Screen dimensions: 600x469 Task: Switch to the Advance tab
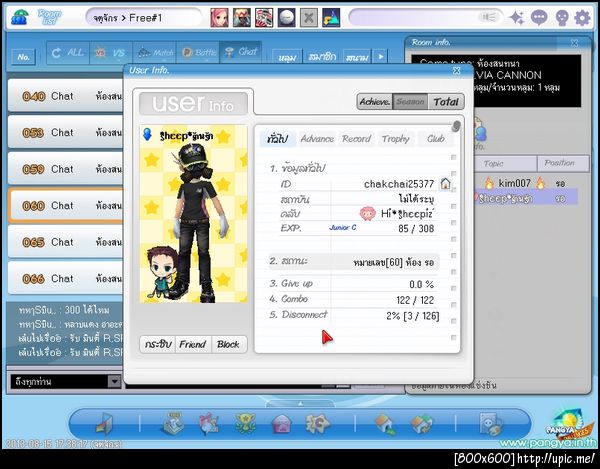(317, 138)
